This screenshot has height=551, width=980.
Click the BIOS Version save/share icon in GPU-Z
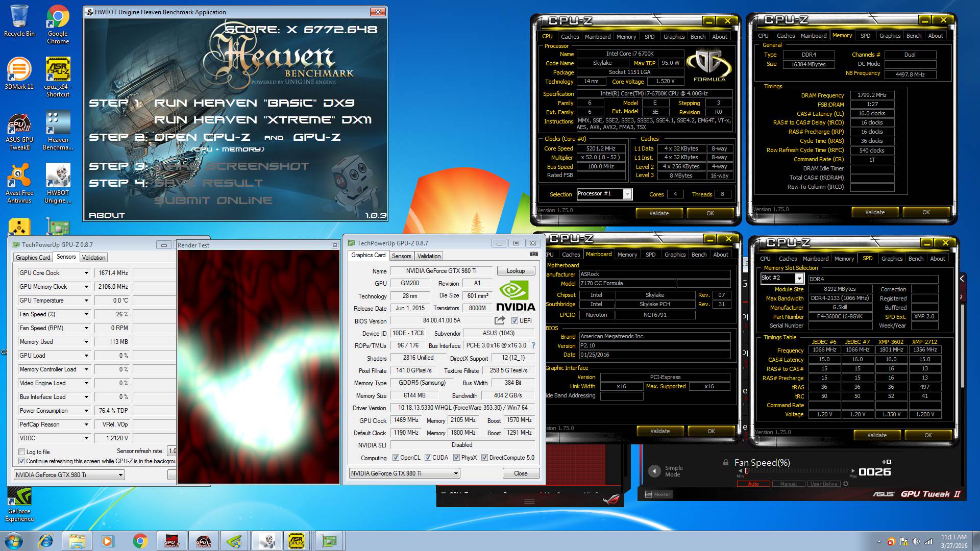point(500,320)
